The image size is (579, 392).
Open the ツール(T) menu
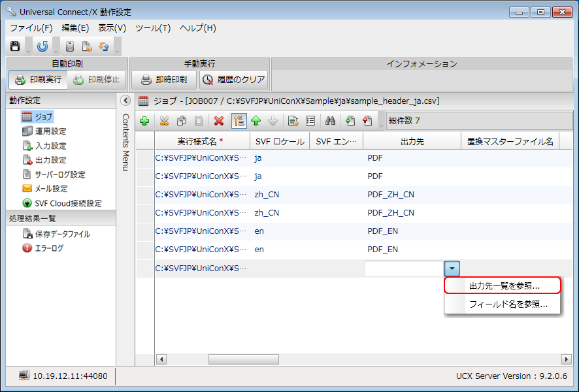tap(153, 28)
